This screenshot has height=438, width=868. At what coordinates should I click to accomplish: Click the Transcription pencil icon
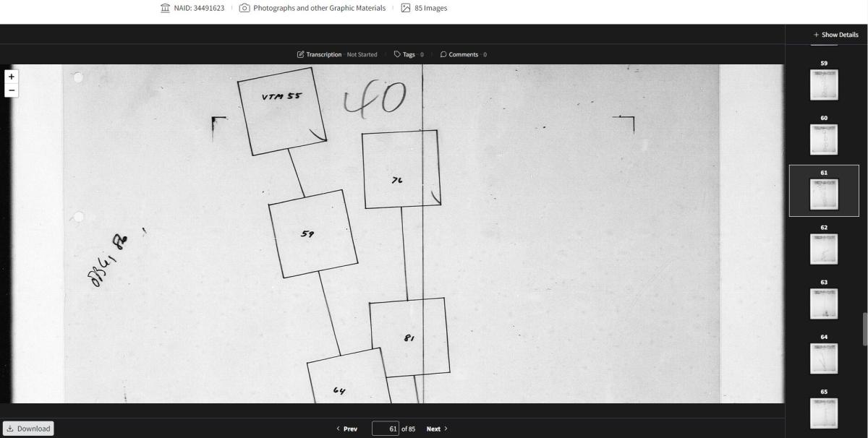[x=300, y=54]
